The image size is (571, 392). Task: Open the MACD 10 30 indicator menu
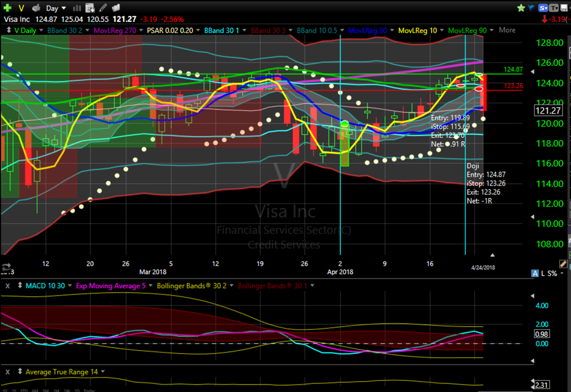(49, 286)
